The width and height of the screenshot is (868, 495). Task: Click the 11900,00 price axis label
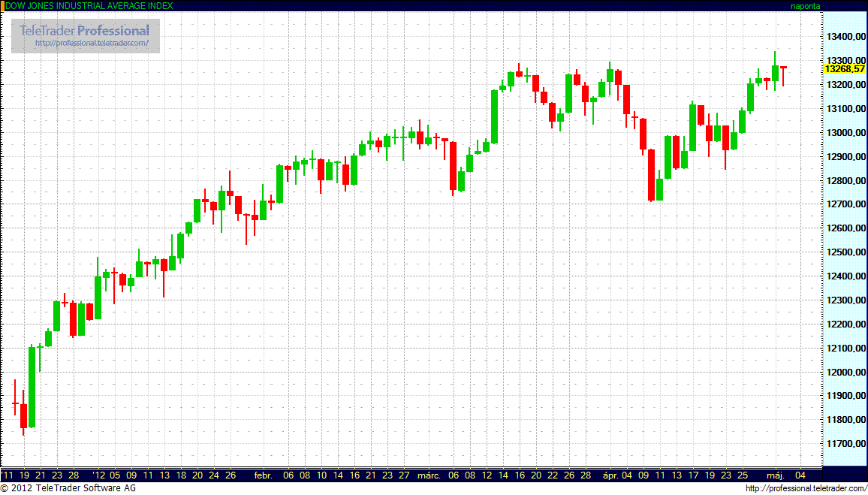click(x=846, y=395)
